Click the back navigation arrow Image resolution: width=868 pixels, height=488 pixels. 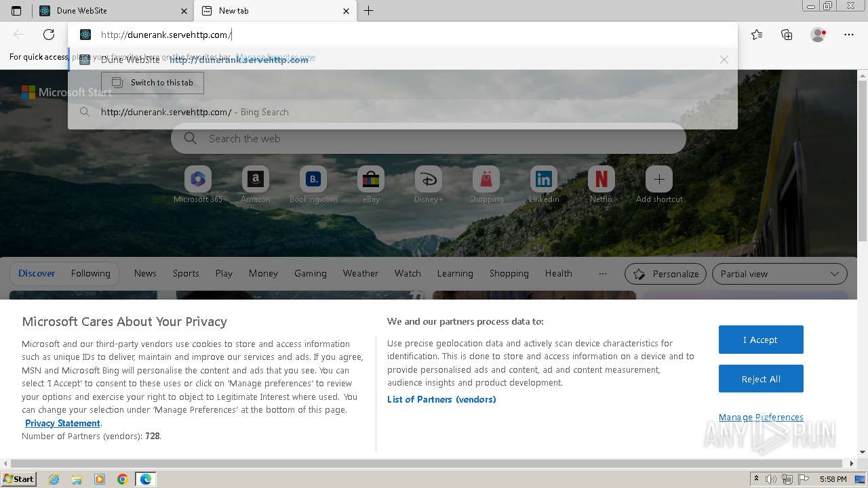point(19,35)
